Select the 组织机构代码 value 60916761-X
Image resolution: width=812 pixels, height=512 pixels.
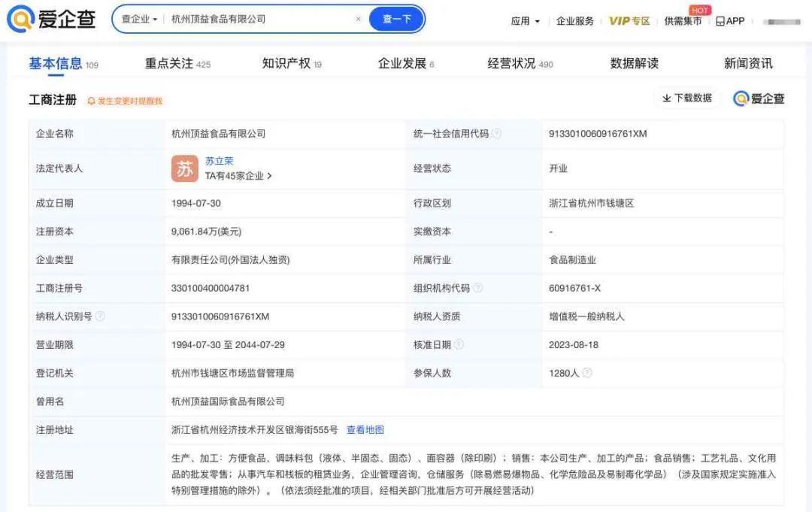[575, 288]
